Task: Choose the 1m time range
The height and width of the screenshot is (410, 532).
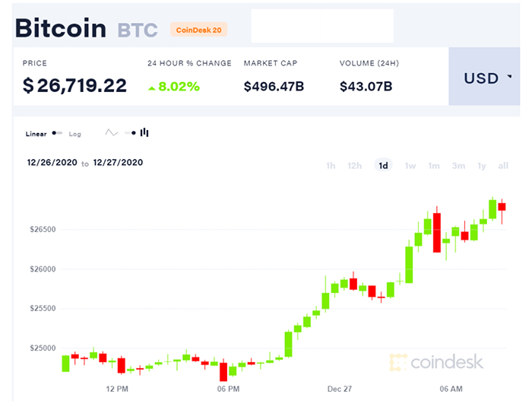Action: tap(434, 166)
